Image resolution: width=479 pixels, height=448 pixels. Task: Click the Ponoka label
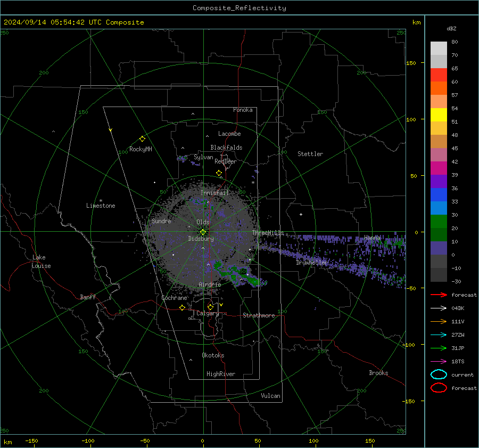pos(243,110)
